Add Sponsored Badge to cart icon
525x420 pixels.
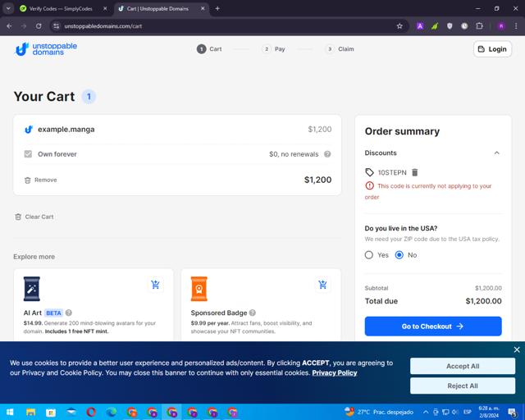tap(322, 285)
